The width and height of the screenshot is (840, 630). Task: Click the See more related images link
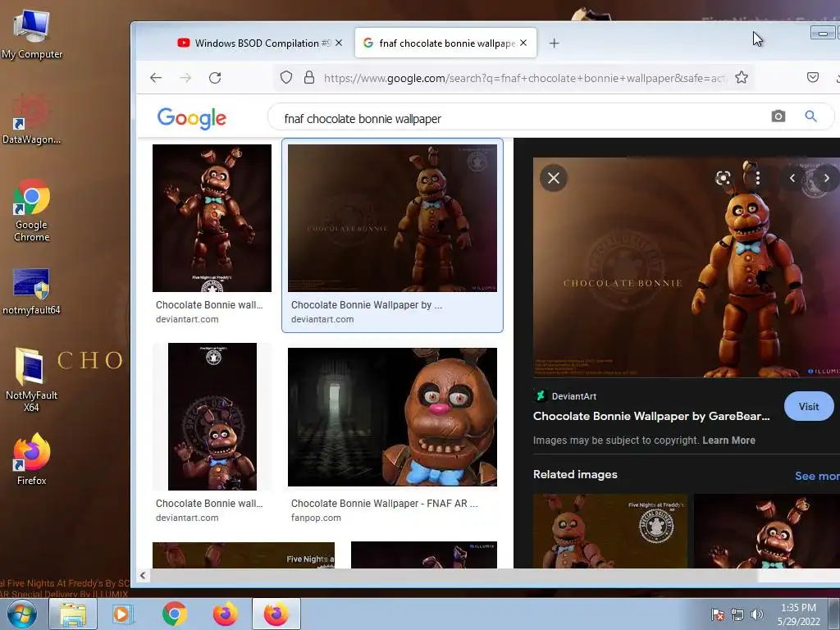[817, 476]
